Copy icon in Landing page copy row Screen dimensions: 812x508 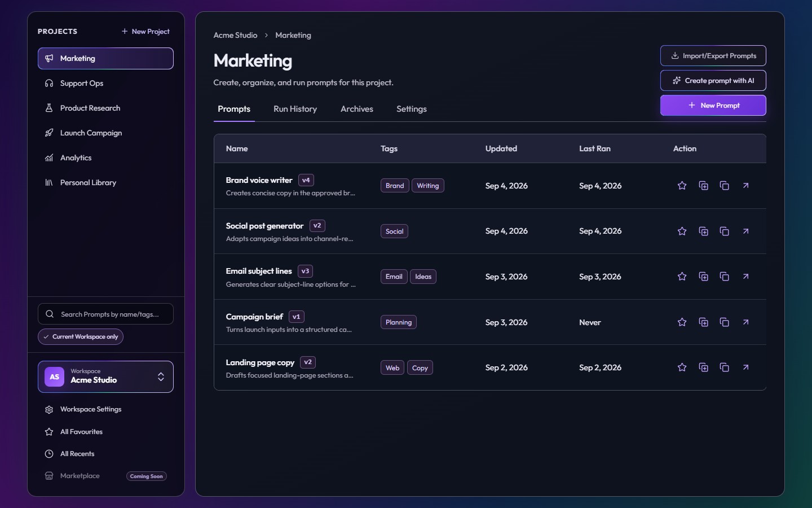725,367
